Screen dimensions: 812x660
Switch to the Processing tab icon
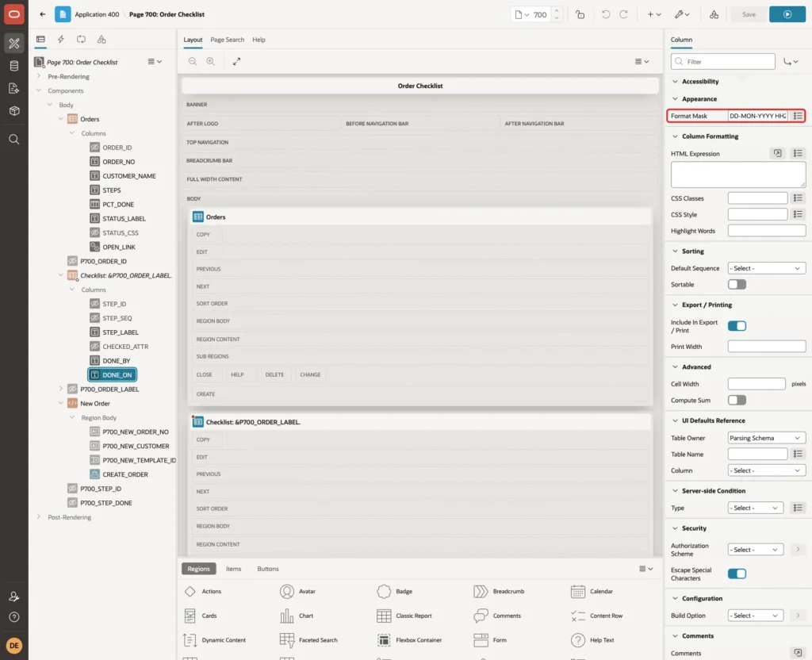click(82, 40)
